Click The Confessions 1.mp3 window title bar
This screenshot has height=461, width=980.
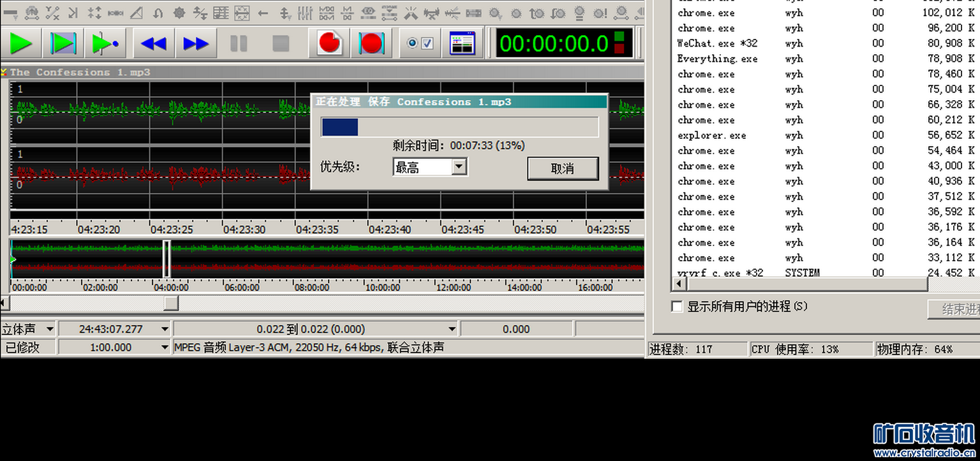(x=322, y=72)
